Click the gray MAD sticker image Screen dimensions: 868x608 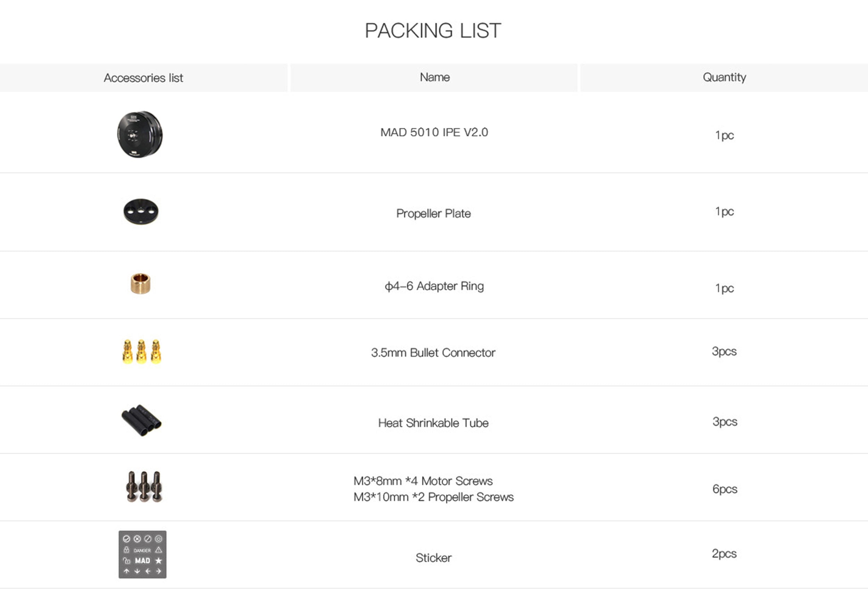click(142, 554)
